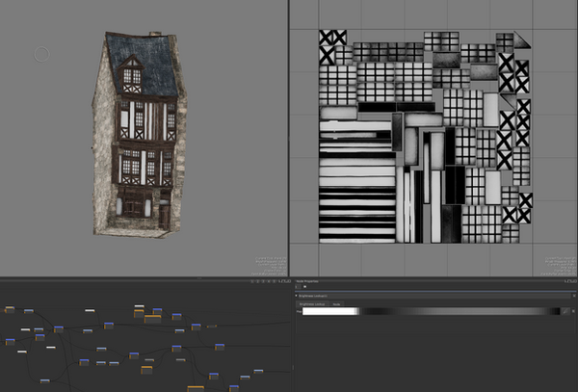Click the Map gradient ramp bar
578x392 pixels.
(x=432, y=311)
